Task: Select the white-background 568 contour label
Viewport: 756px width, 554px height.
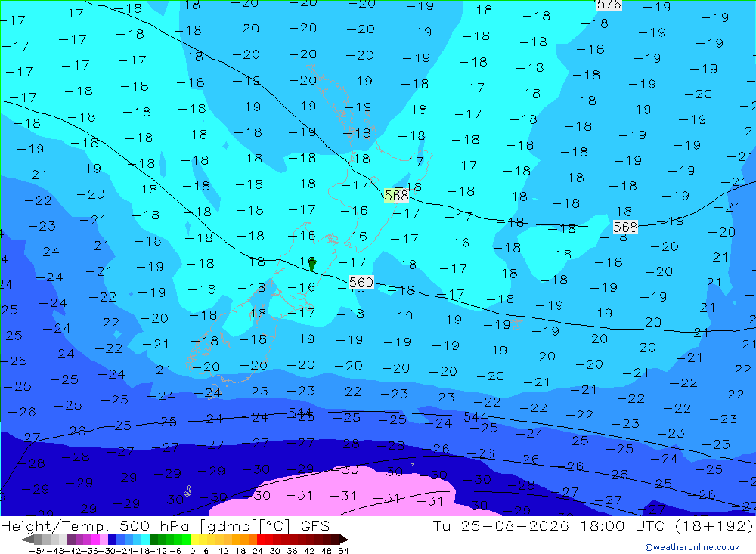Action: point(625,227)
